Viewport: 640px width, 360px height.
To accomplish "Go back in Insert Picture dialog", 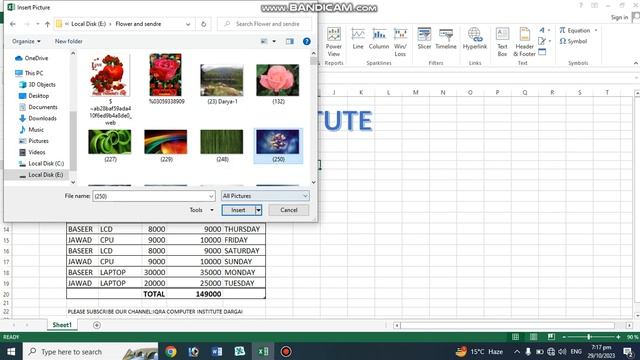I will point(13,24).
